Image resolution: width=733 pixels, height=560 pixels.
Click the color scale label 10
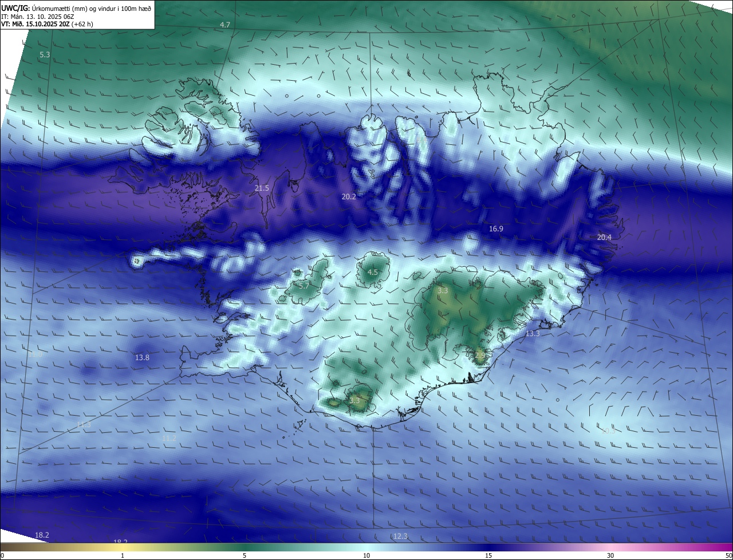click(x=366, y=555)
